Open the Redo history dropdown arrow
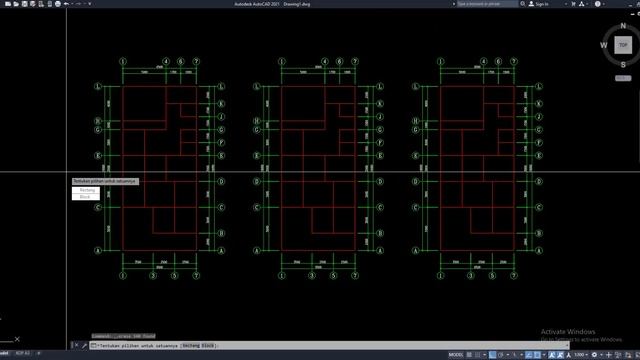The height and width of the screenshot is (360, 640). click(x=84, y=4)
